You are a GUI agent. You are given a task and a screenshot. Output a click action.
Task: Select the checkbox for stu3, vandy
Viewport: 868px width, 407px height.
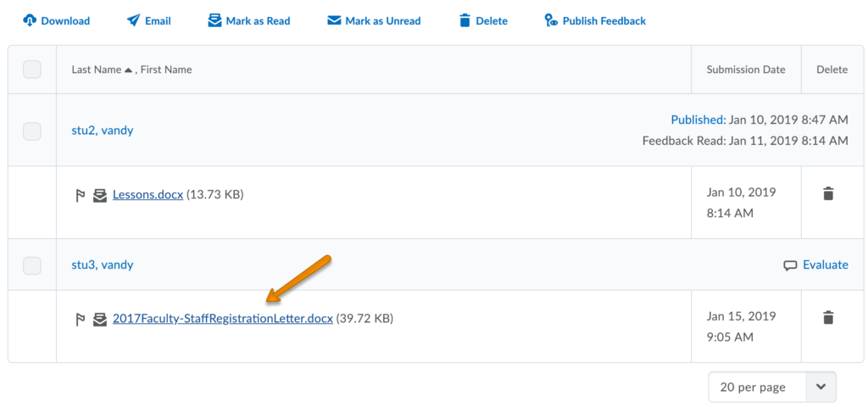click(32, 265)
